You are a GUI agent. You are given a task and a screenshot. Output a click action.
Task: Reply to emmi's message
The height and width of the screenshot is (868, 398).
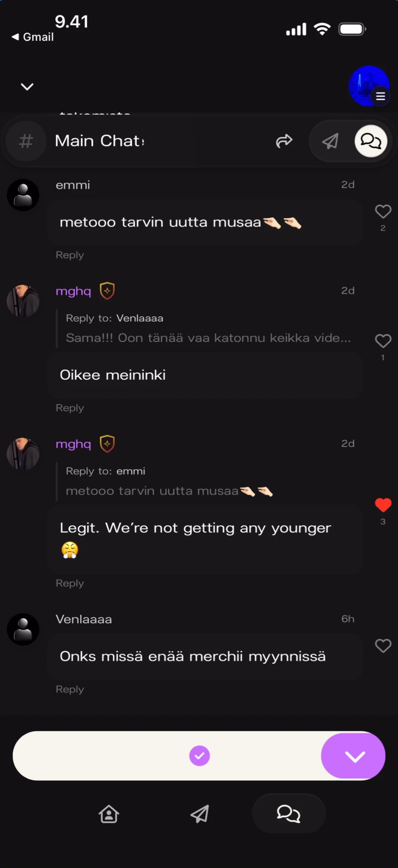(69, 255)
